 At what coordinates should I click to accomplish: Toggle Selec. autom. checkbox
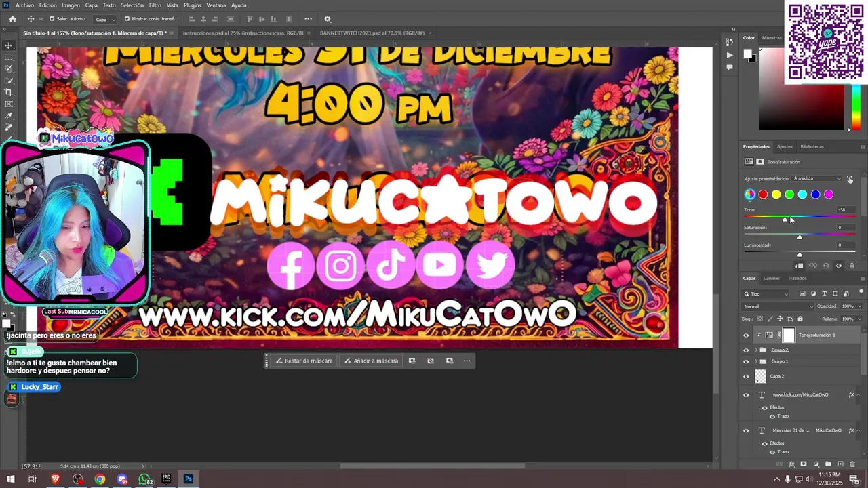(52, 19)
